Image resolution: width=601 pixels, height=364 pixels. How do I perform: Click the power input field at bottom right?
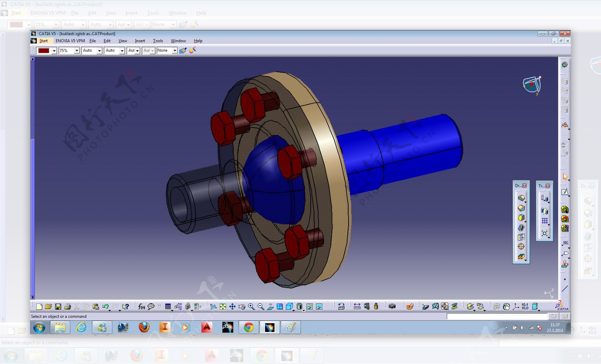(x=497, y=316)
